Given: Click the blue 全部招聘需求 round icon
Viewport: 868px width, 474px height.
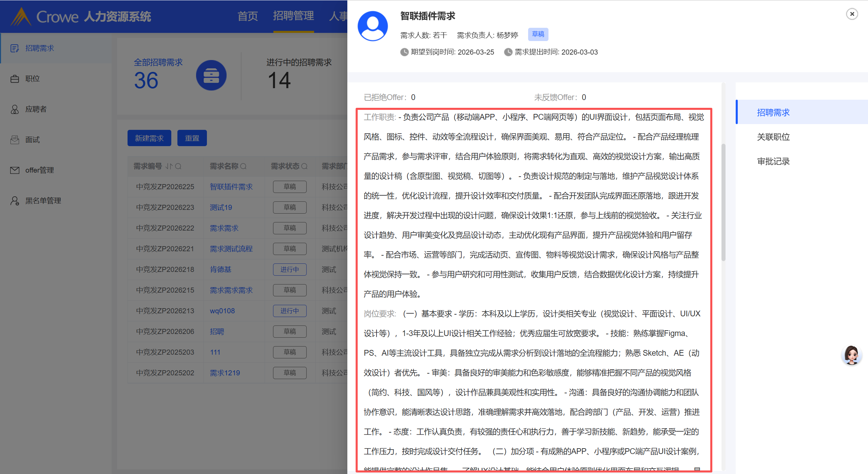Looking at the screenshot, I should coord(211,75).
